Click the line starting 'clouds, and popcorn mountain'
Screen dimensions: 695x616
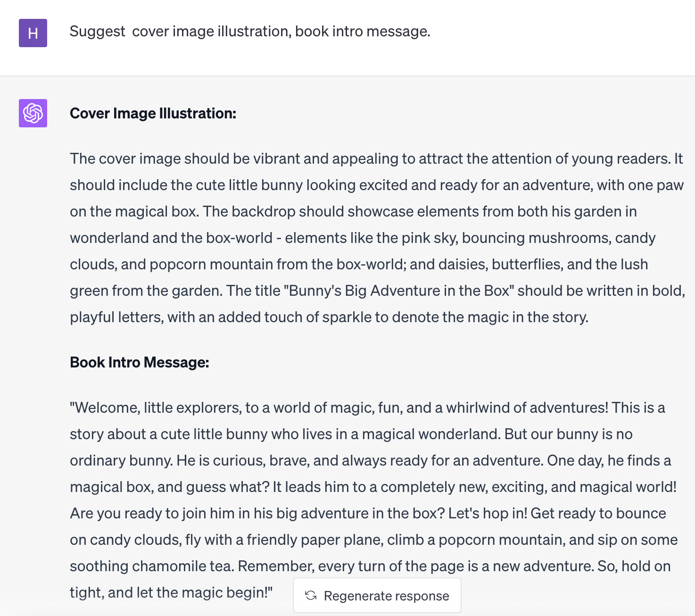(359, 265)
